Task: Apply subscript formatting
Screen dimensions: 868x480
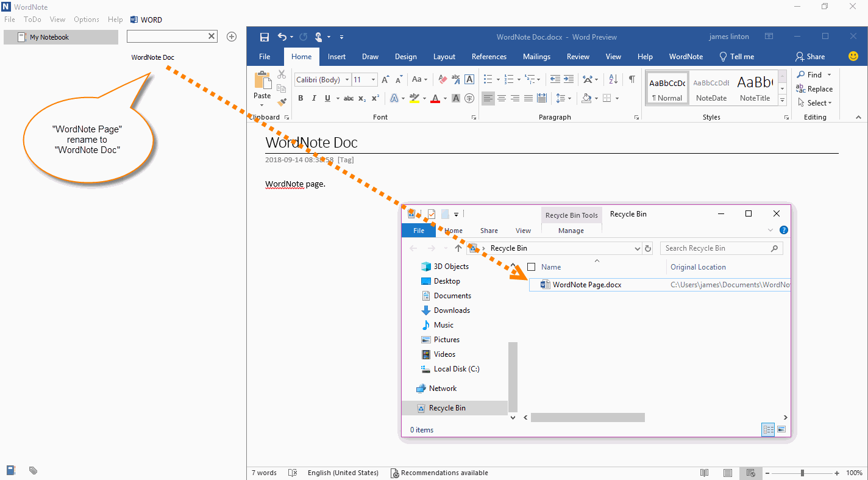Action: point(362,98)
